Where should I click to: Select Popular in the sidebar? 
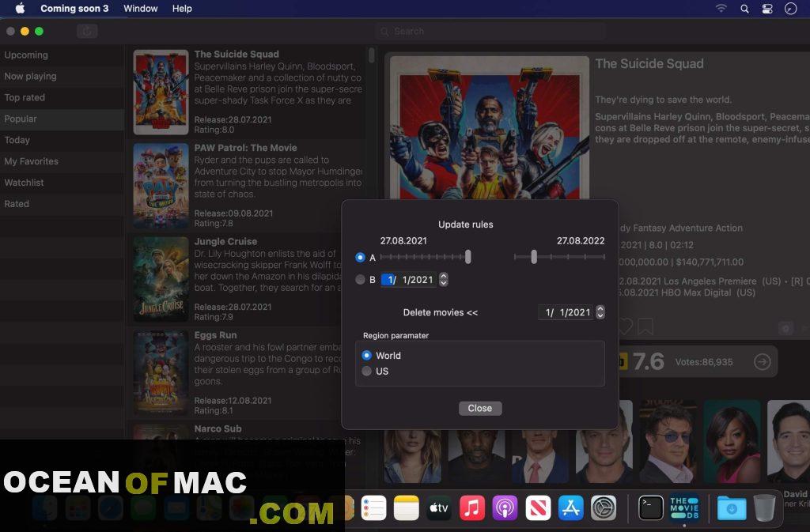coord(62,119)
